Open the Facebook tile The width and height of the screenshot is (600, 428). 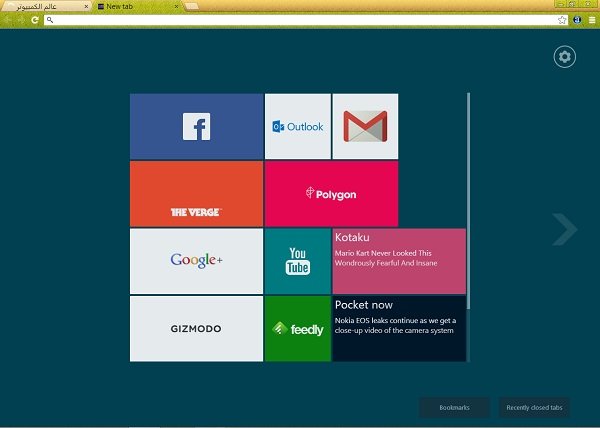click(196, 126)
